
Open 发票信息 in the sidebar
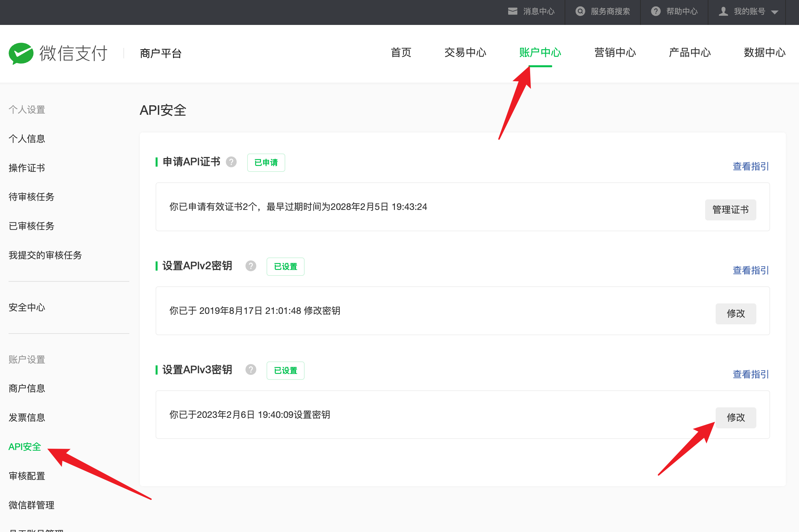27,418
